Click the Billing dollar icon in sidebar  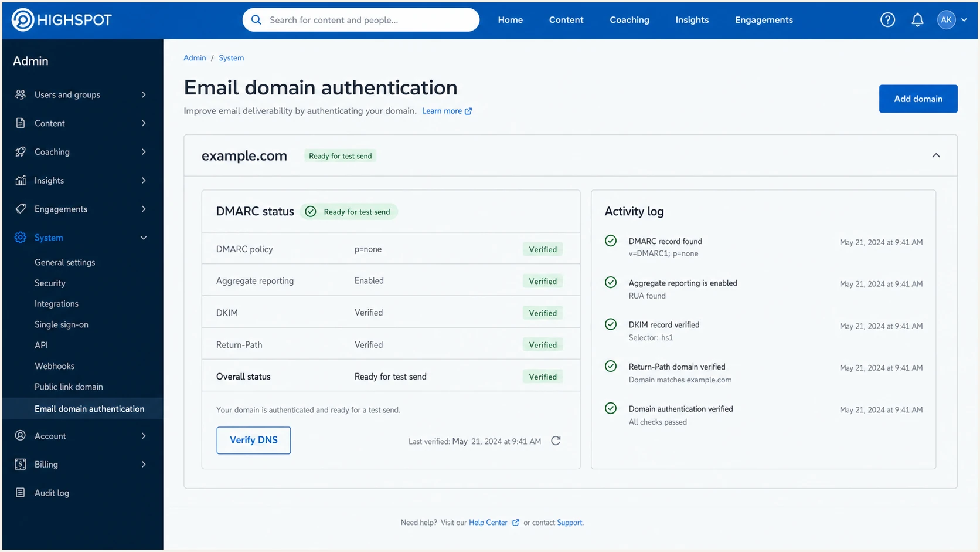pos(21,464)
